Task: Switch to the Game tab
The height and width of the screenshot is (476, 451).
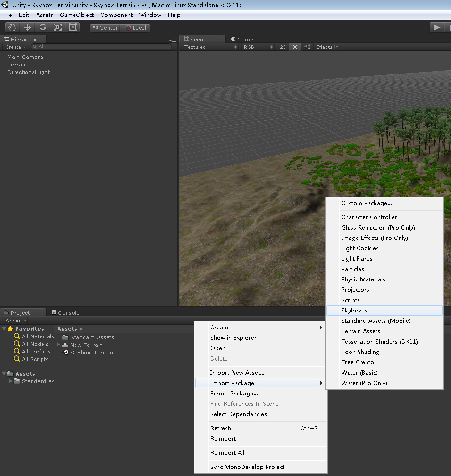Action: pos(242,40)
